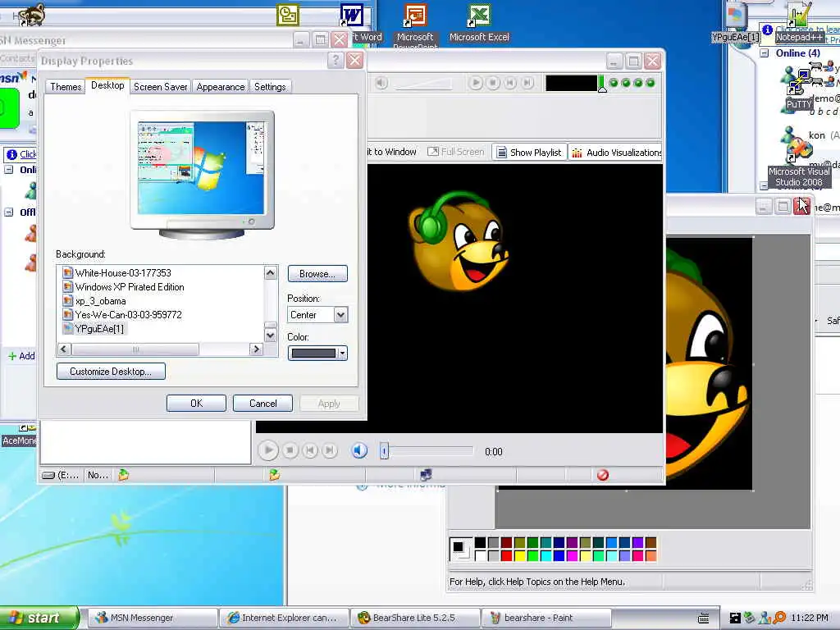The image size is (840, 630).
Task: Click the playback seek slider handle
Action: pyautogui.click(x=384, y=451)
